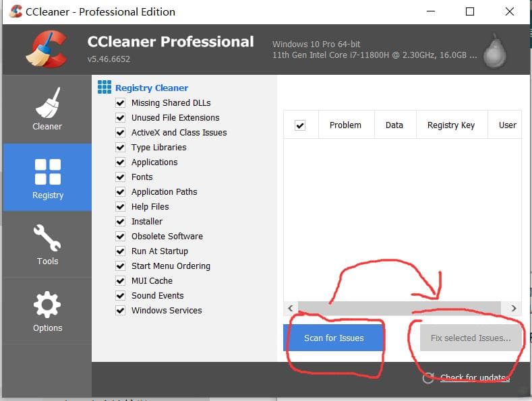
Task: Uncheck Obsolete Software
Action: coord(120,236)
